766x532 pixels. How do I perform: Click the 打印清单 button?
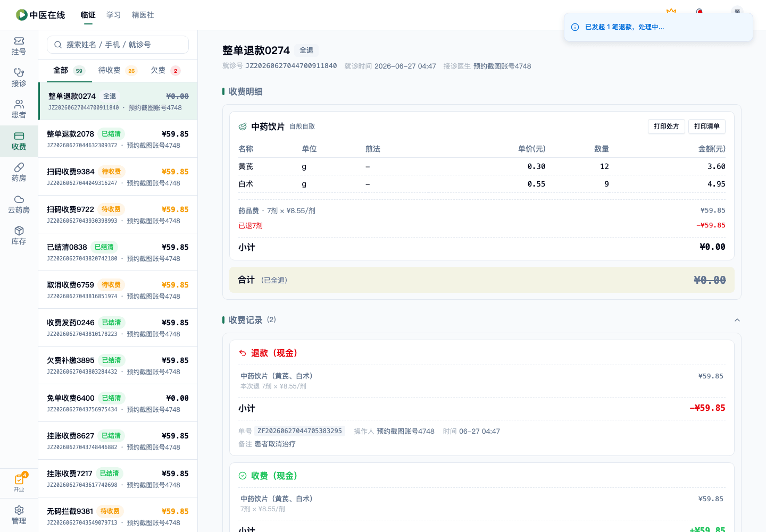[707, 126]
